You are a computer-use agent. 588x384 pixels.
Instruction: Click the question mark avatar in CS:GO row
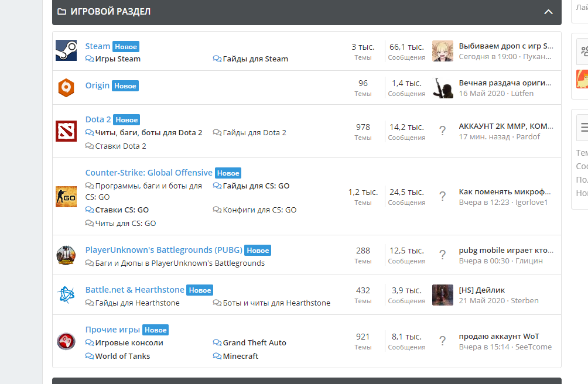tap(443, 197)
